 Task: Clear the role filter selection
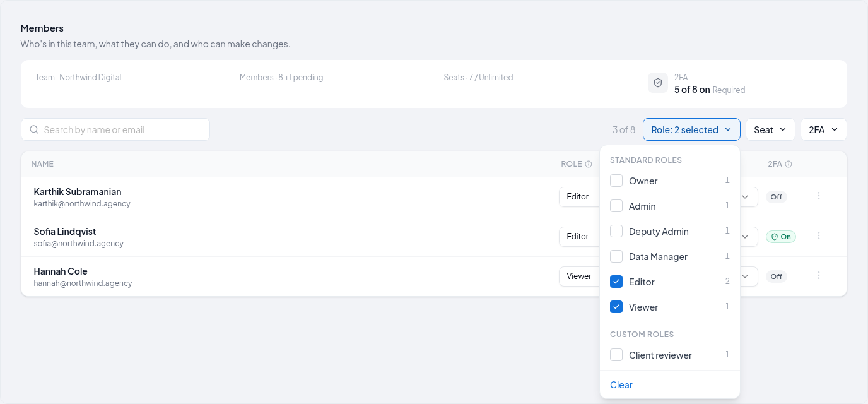[x=621, y=385]
